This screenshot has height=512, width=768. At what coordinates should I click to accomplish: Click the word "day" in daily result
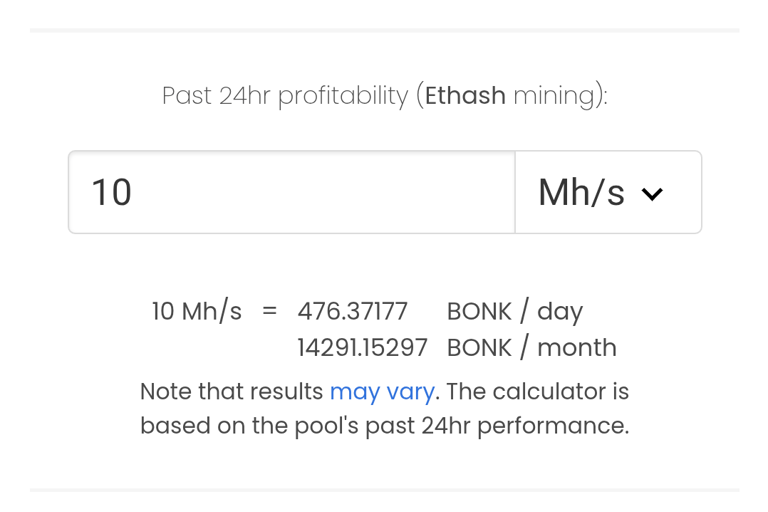560,312
